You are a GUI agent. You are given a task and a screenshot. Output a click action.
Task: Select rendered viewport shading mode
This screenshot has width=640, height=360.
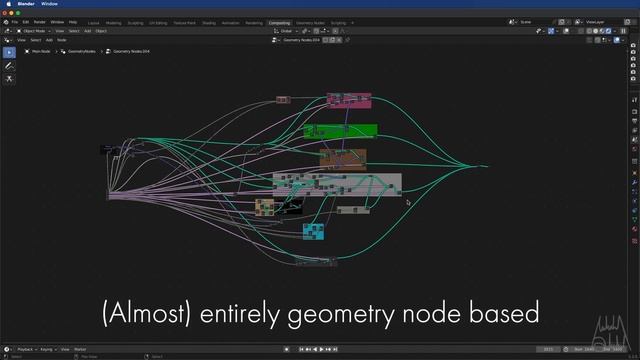[609, 31]
